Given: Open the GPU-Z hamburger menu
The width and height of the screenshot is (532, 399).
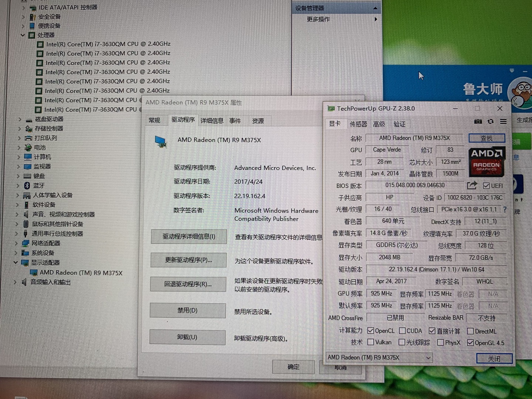Looking at the screenshot, I should [x=503, y=121].
